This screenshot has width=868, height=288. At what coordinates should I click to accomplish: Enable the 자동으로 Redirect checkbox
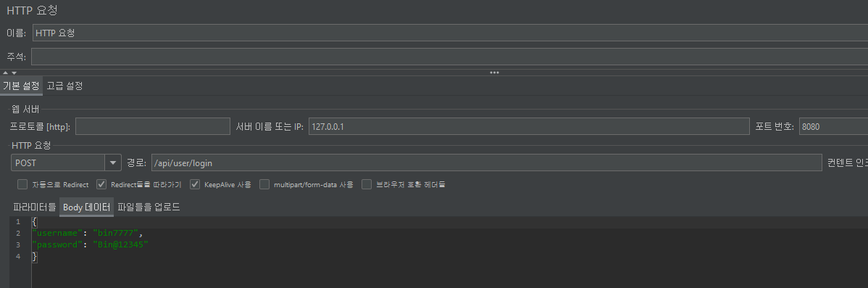pyautogui.click(x=22, y=184)
